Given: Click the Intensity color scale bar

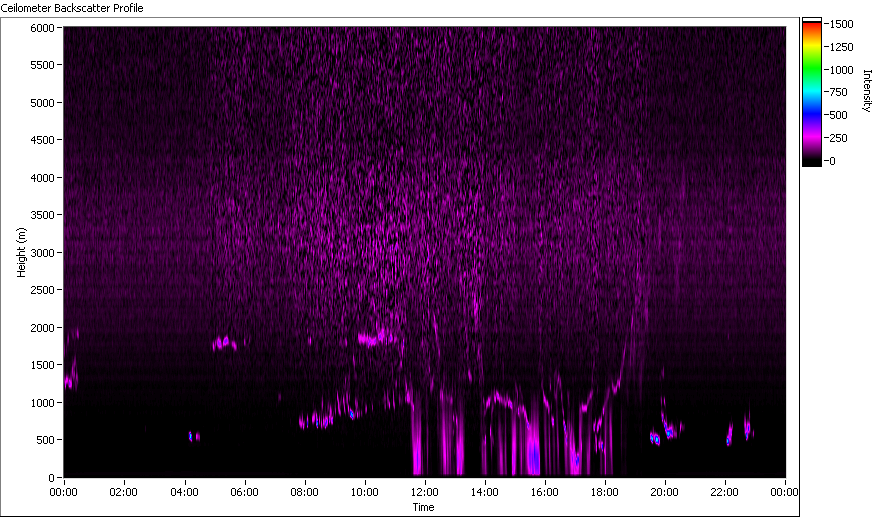Looking at the screenshot, I should (812, 92).
